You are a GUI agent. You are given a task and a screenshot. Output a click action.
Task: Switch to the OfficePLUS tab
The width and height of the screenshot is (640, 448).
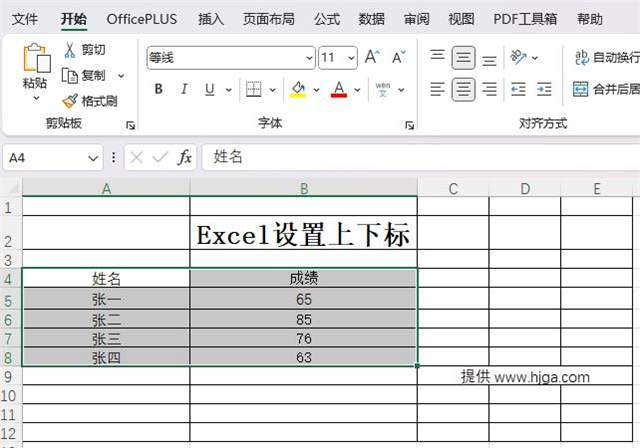click(142, 19)
